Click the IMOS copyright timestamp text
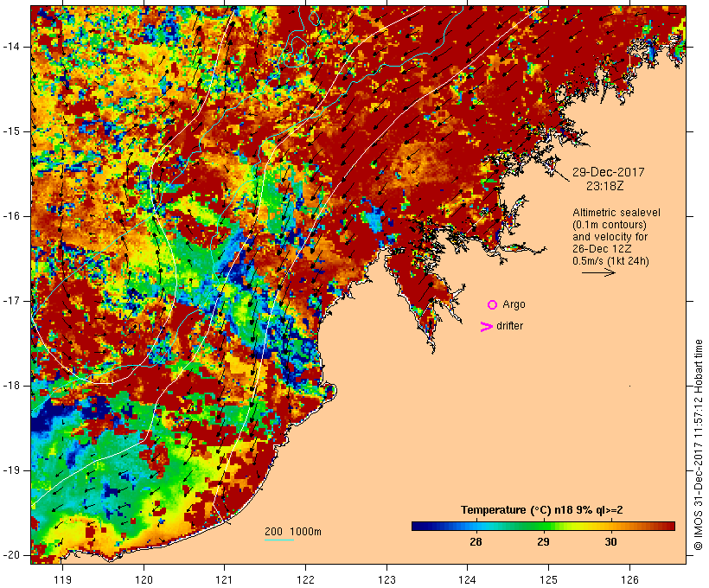709x588 pixels. 698,445
